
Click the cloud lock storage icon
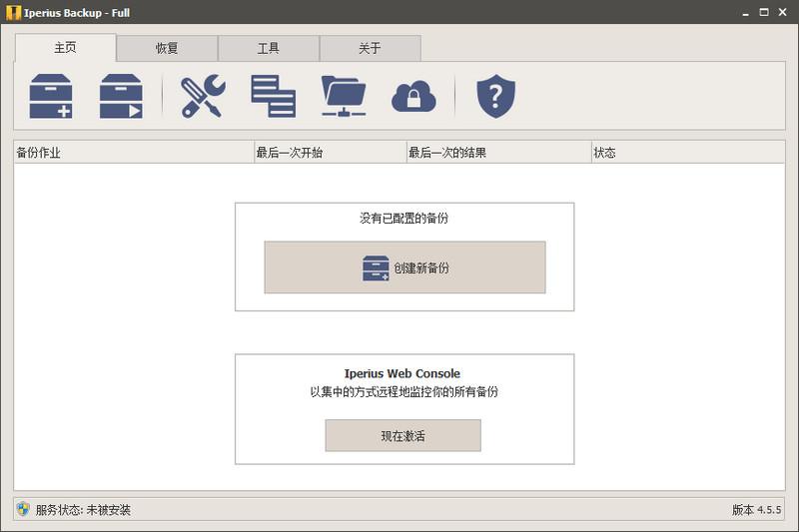(x=413, y=96)
